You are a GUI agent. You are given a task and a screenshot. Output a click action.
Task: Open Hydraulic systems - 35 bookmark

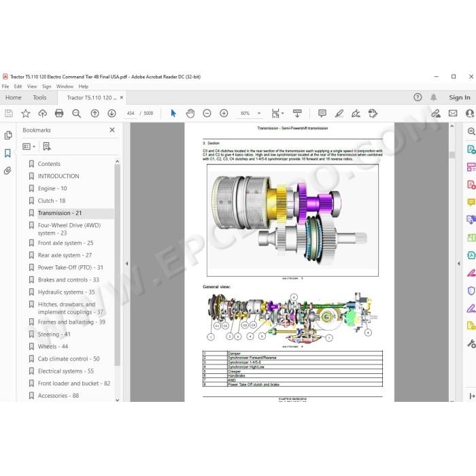coord(66,292)
